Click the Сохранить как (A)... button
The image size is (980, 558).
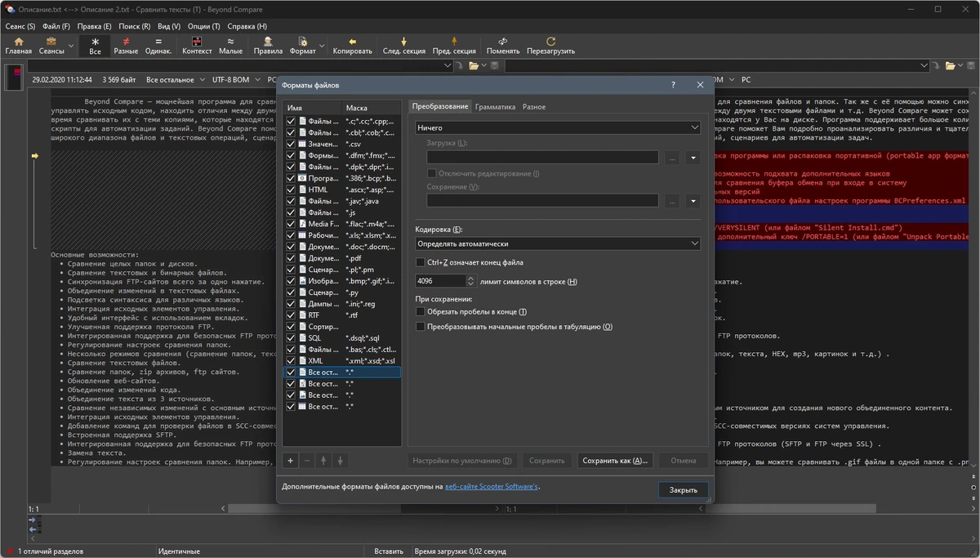pos(615,461)
